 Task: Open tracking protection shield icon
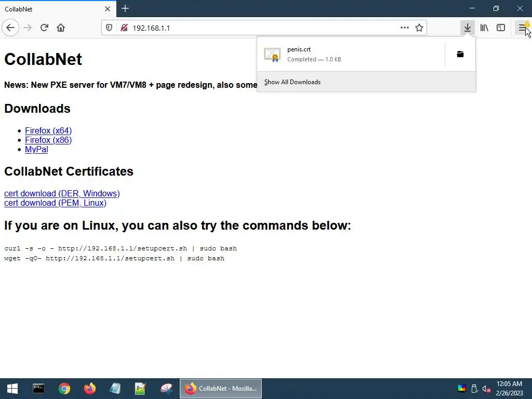[109, 28]
